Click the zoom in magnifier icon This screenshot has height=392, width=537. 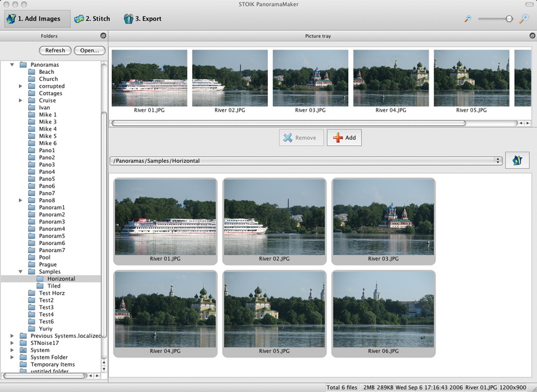524,19
